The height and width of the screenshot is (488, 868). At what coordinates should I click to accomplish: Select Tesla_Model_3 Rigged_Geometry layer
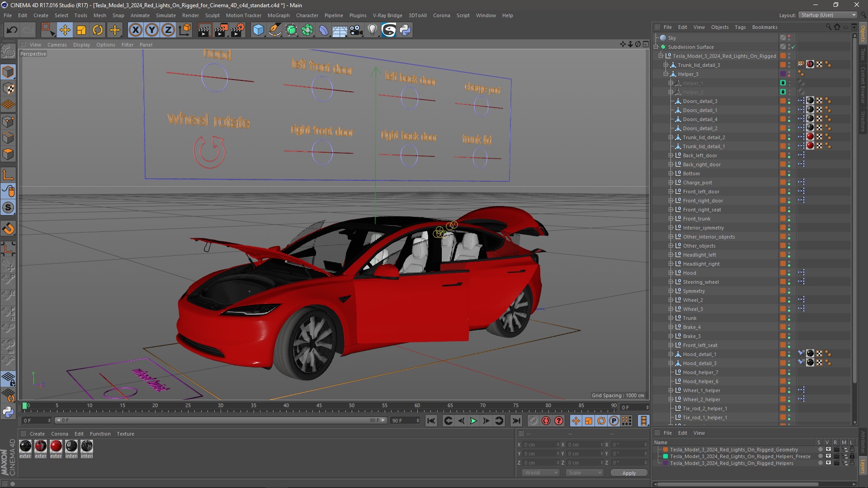[733, 450]
